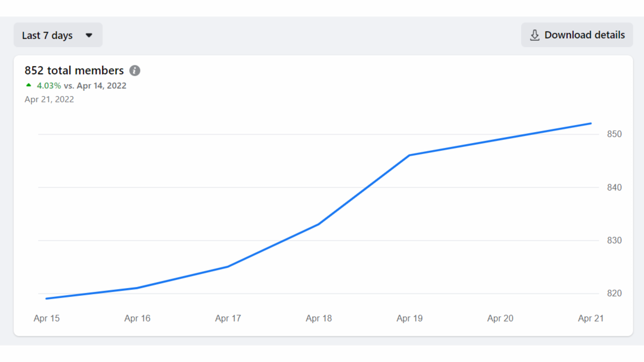Click the Apr 19 axis label

pyautogui.click(x=410, y=318)
